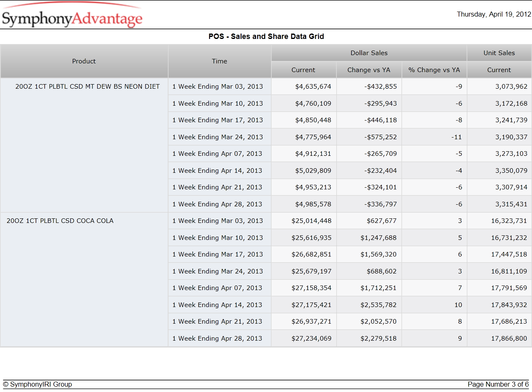Click dollar sales value $25,616,935

click(x=312, y=238)
